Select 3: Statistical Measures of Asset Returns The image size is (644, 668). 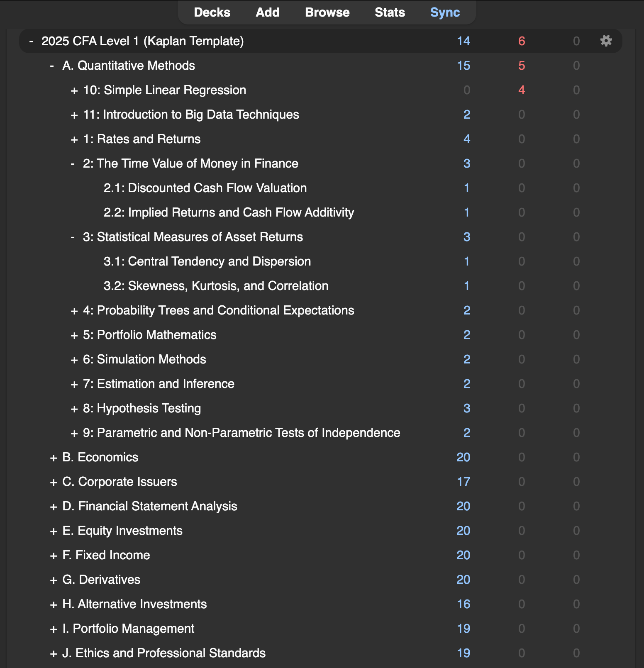click(193, 237)
